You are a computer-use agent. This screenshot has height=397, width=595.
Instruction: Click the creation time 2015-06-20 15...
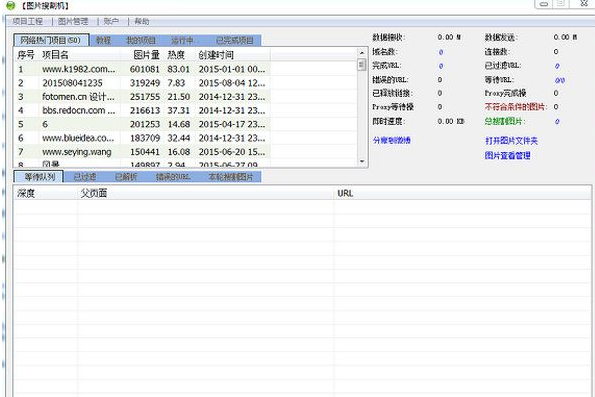[231, 152]
